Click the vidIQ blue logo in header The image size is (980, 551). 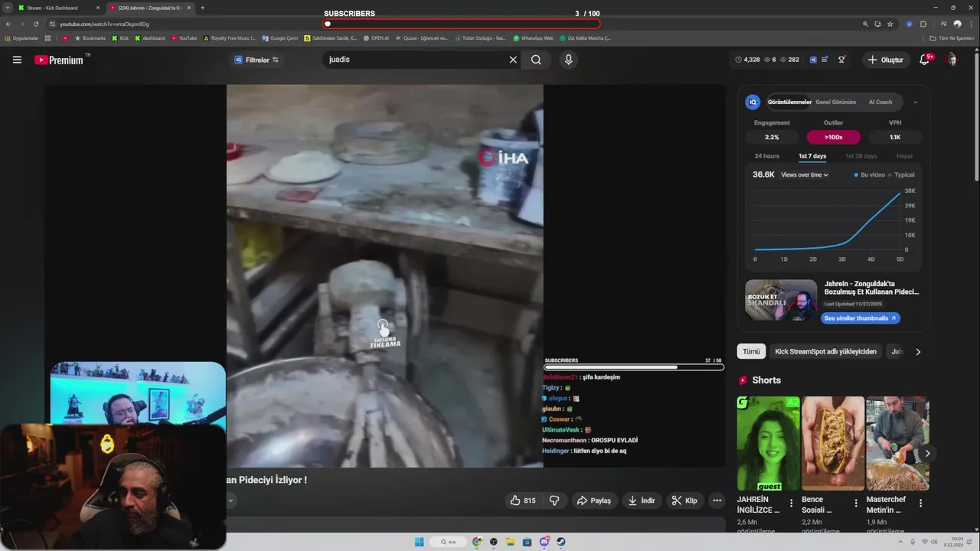click(813, 60)
